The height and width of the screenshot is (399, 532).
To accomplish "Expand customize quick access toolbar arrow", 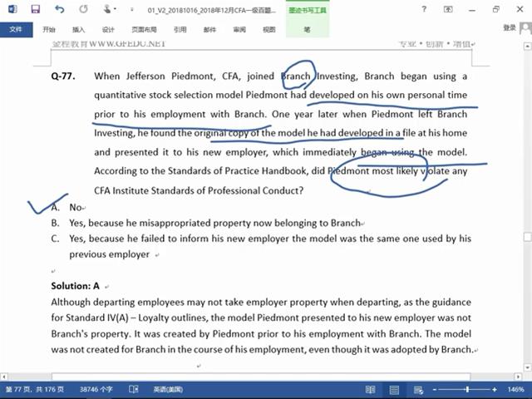I will click(x=133, y=10).
